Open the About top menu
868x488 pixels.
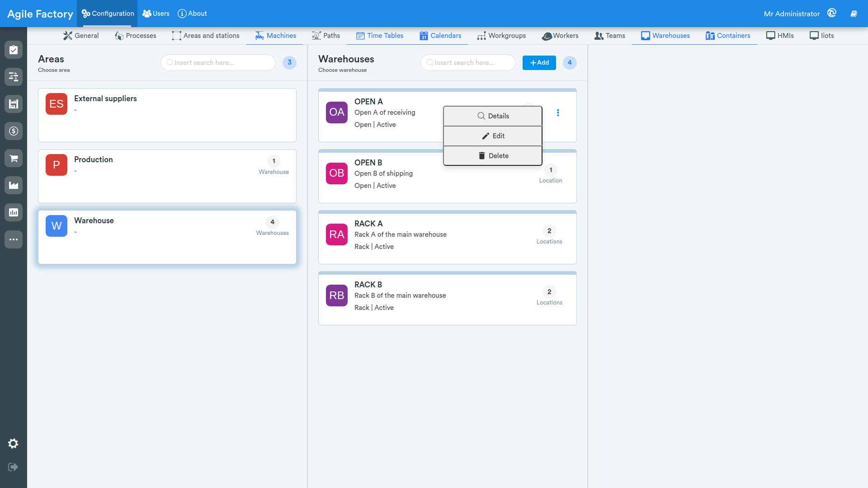coord(192,14)
